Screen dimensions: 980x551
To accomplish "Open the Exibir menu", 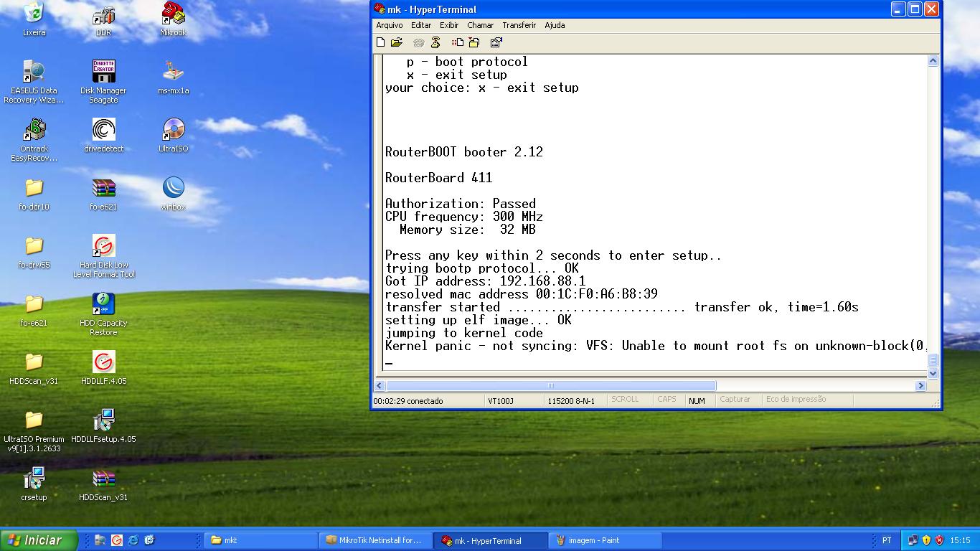I will [449, 25].
